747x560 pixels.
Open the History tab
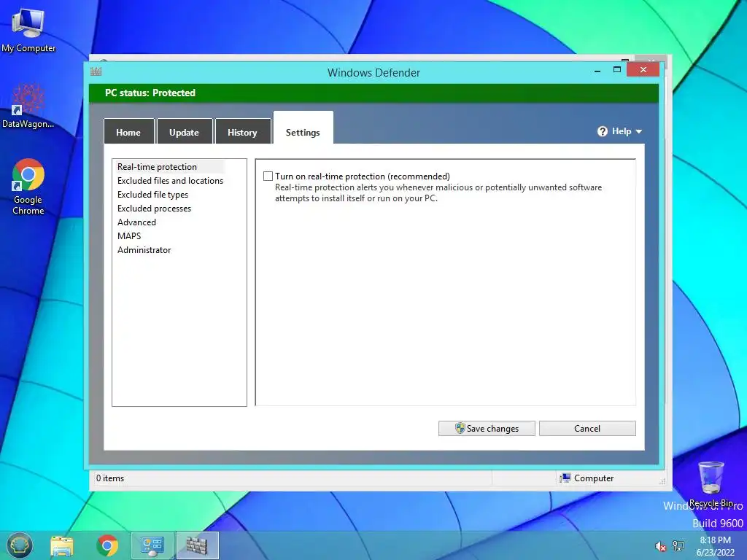point(242,133)
